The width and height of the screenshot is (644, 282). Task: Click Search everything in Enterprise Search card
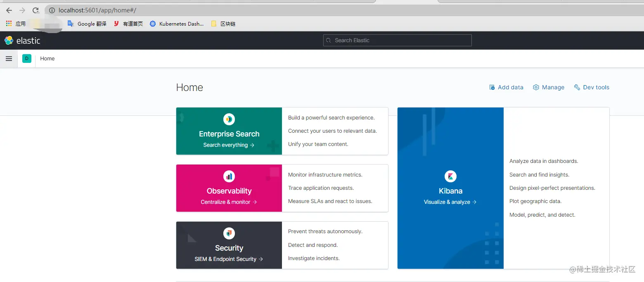229,145
